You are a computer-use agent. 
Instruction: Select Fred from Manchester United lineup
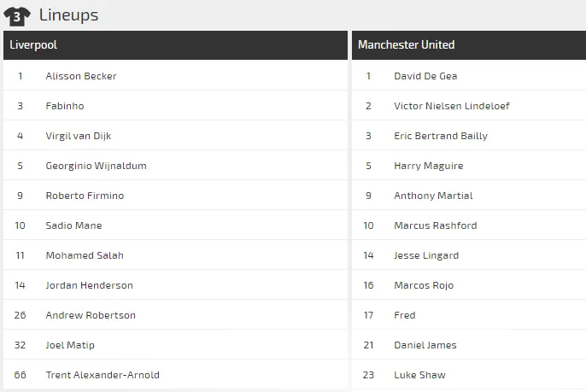coord(405,315)
